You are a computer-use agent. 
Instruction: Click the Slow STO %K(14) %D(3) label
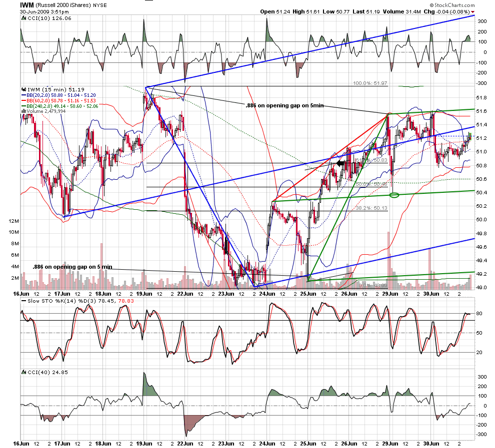(x=61, y=301)
